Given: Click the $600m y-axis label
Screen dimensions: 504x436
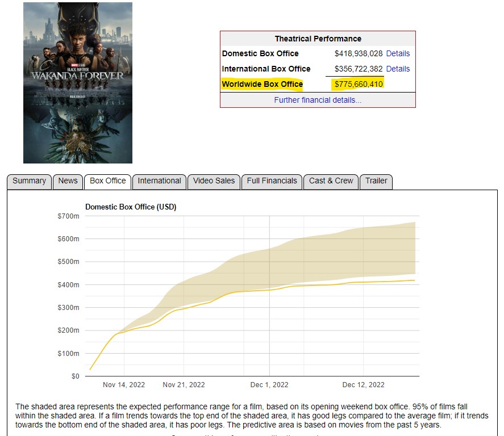Looking at the screenshot, I should (x=68, y=239).
